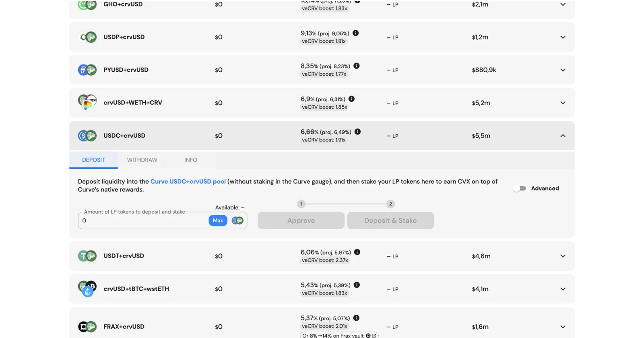Click the FRAX+crvUSD APR info icon
644x338 pixels.
pos(356,318)
